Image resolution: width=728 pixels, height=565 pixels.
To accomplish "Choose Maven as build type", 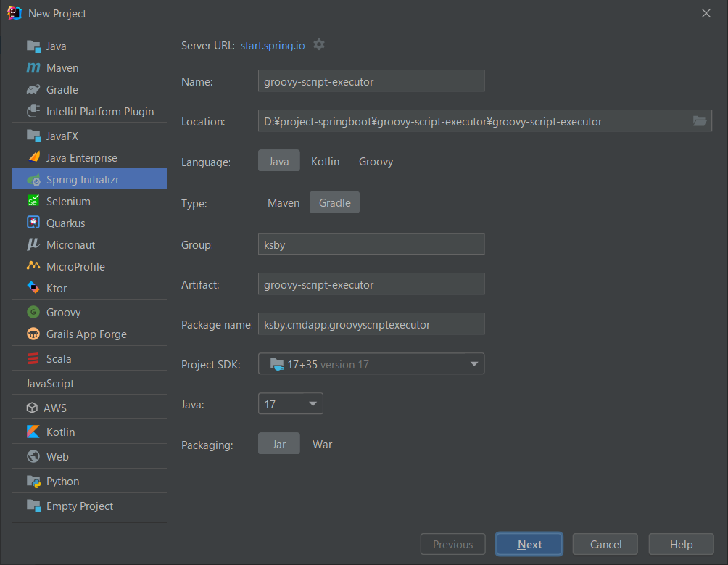I will click(x=284, y=203).
